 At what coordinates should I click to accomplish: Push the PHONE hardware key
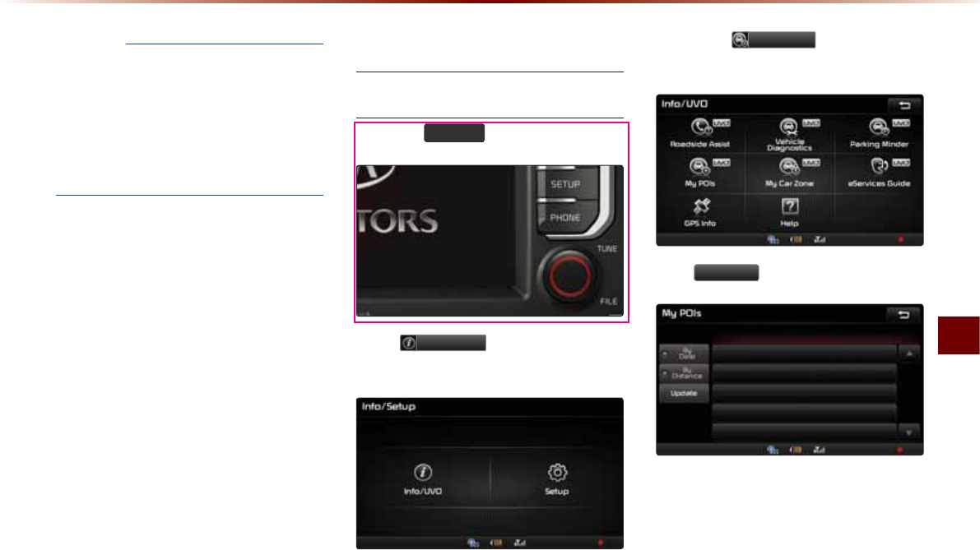tap(565, 218)
